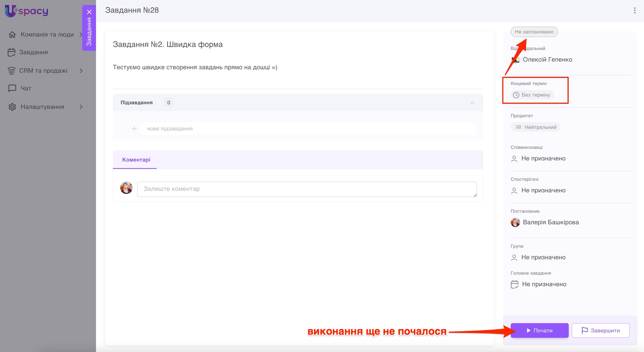Close the Завдання side panel with X
The height and width of the screenshot is (352, 644).
89,12
